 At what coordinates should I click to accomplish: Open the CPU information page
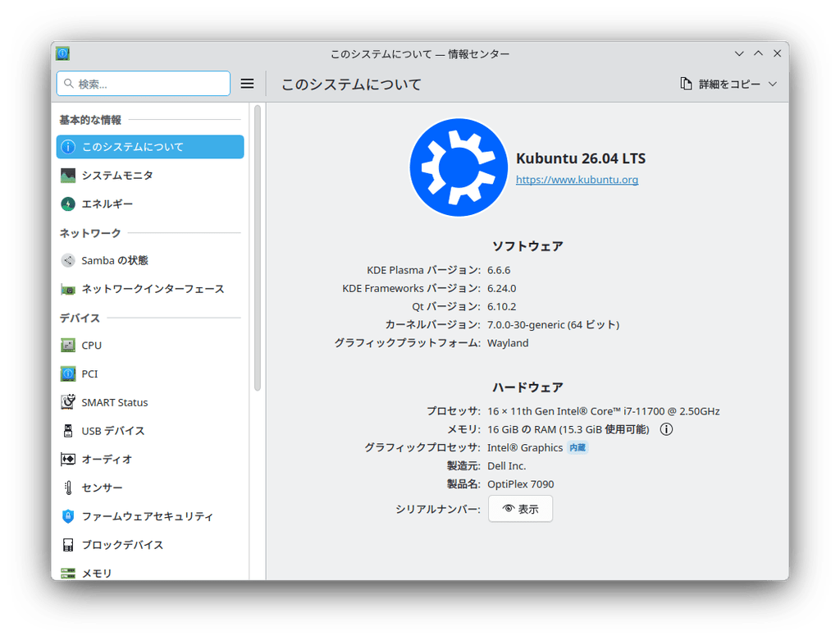(x=150, y=346)
